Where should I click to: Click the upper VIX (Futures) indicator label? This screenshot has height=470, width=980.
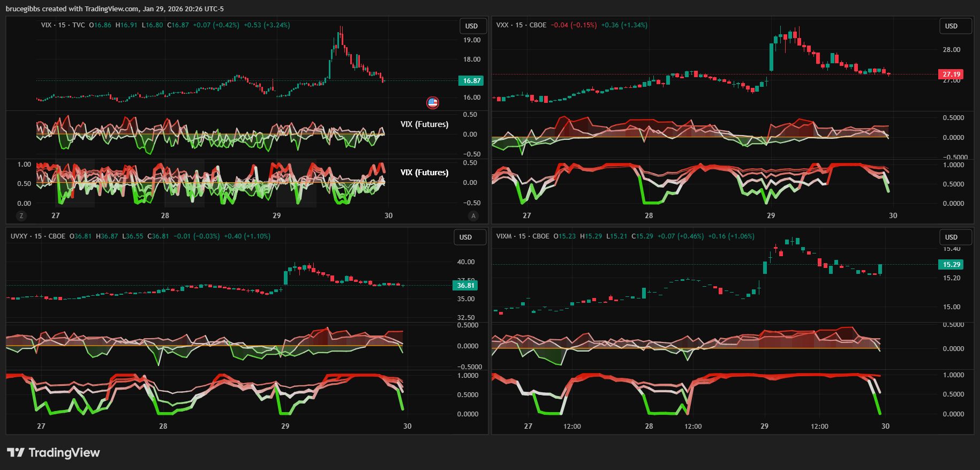[x=424, y=124]
